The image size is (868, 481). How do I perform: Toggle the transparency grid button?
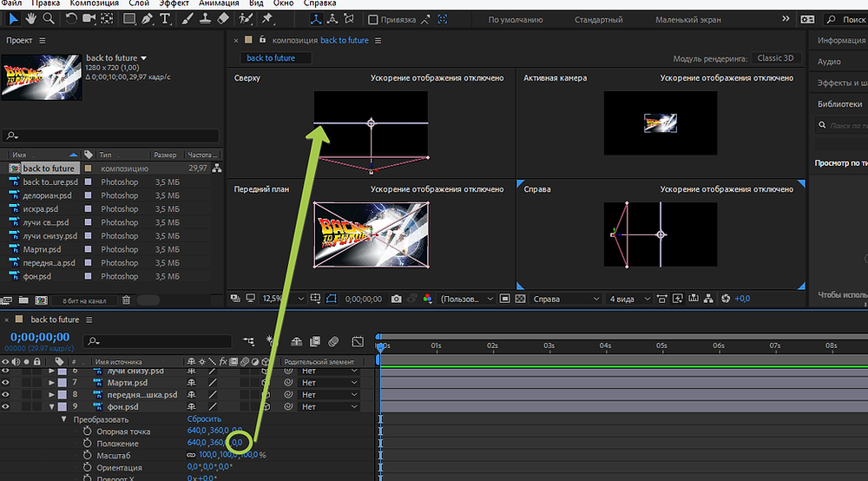(x=520, y=299)
